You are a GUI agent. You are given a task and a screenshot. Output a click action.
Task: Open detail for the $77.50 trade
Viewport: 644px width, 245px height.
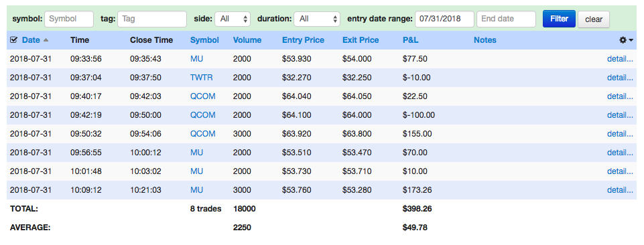pos(620,59)
